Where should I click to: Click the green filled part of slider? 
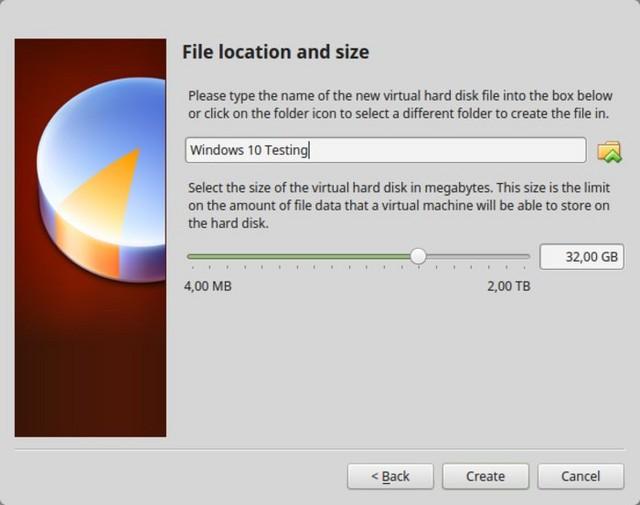(x=300, y=257)
